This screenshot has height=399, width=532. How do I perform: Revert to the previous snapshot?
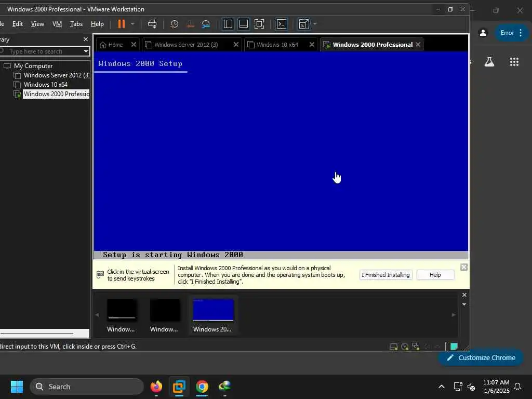point(190,24)
